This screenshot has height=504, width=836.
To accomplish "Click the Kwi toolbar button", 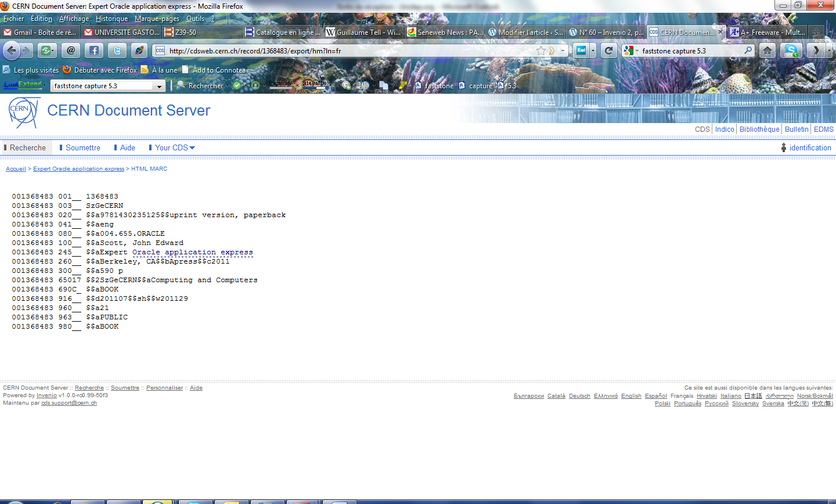I will 581,51.
